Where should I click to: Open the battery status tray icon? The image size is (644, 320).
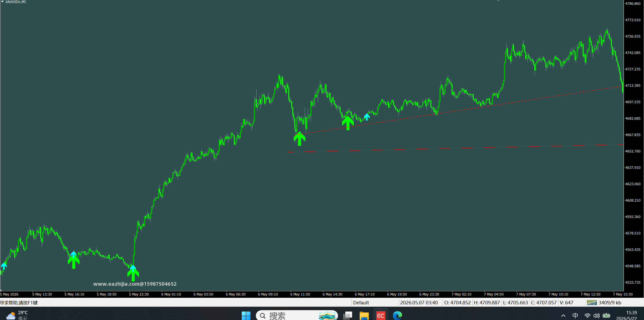(x=606, y=315)
